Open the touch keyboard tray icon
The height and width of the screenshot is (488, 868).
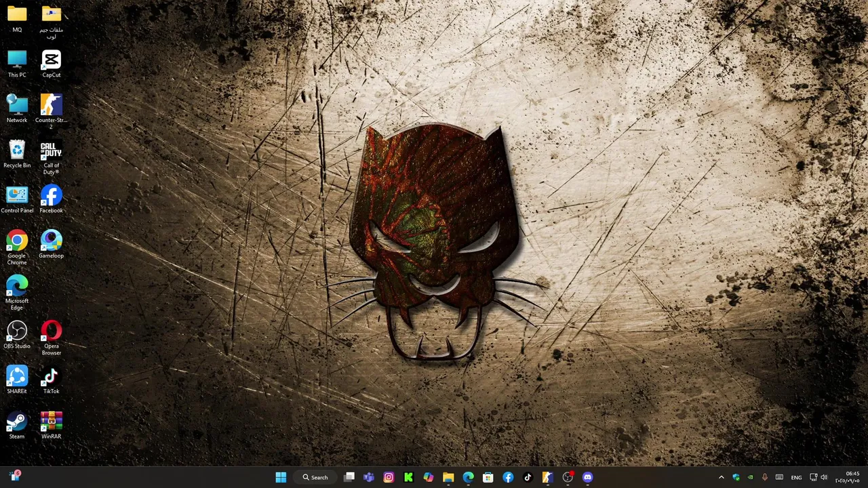[x=779, y=477]
